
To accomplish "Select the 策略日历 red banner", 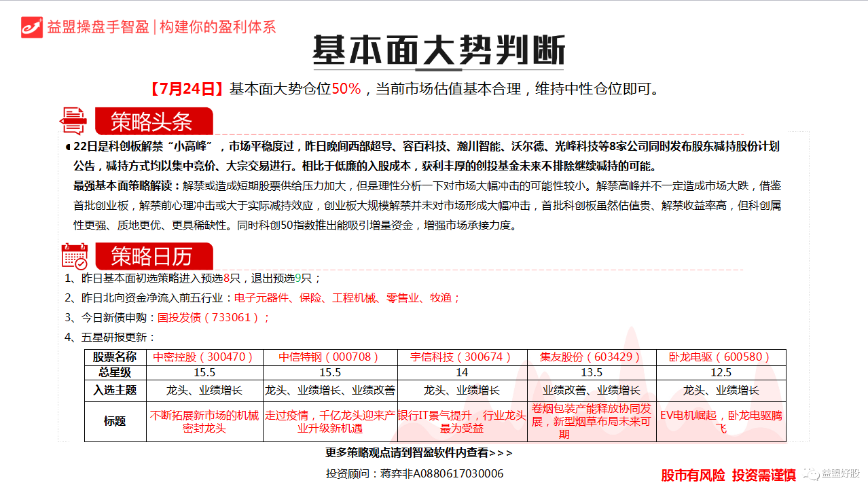I will tap(153, 256).
